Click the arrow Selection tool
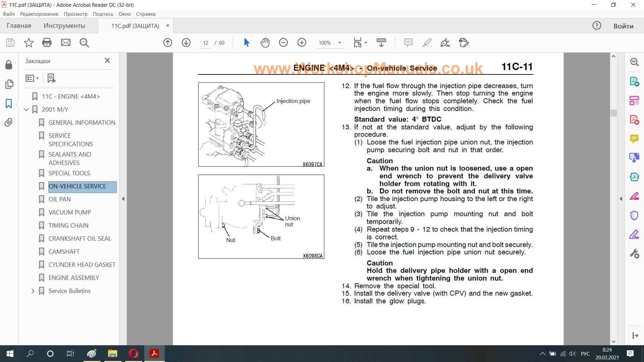This screenshot has height=362, width=644. (247, 43)
